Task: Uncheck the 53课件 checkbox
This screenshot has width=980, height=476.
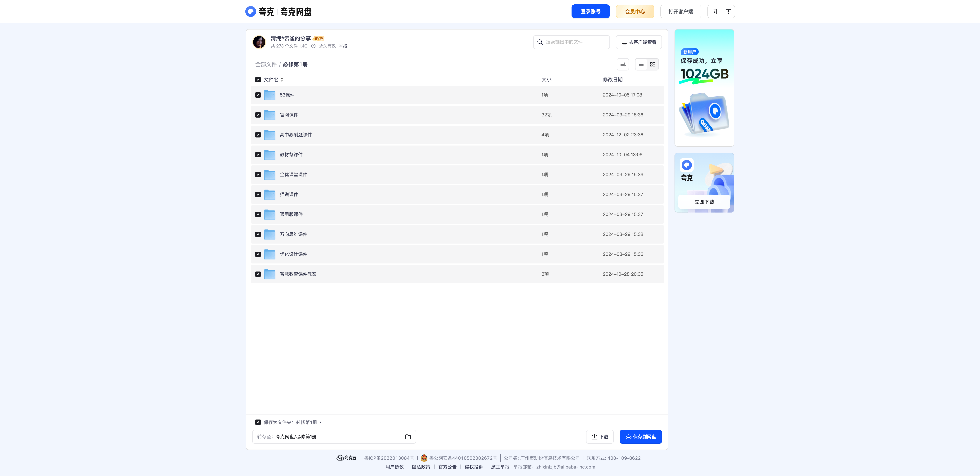Action: coord(258,95)
